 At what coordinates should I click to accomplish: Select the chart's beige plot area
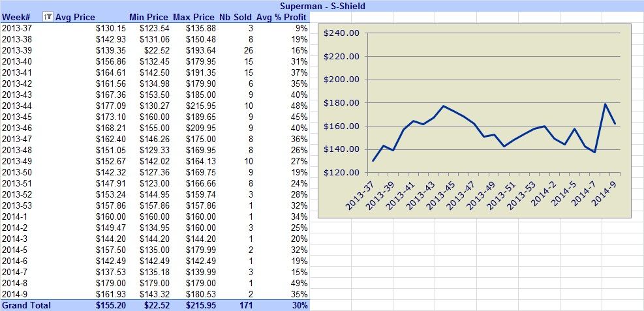click(493, 103)
